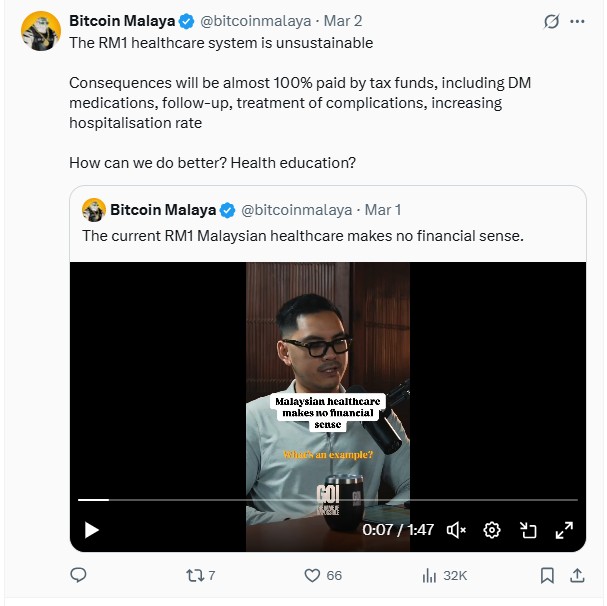Play the embedded video
The width and height of the screenshot is (607, 606).
(91, 530)
